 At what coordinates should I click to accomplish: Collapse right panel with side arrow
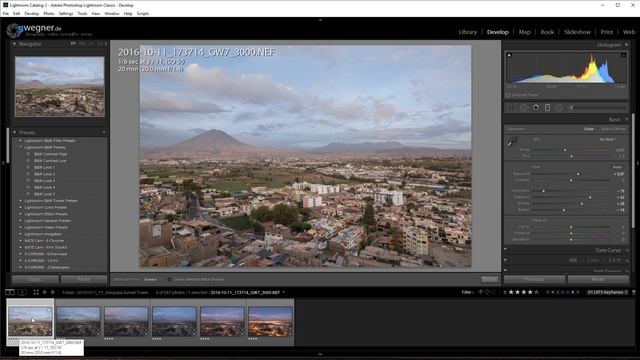tap(638, 163)
